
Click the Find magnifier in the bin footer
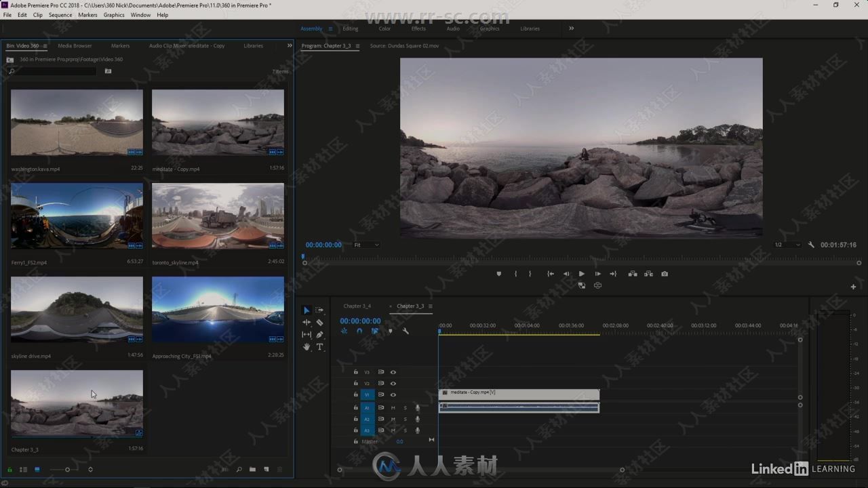[x=239, y=469]
